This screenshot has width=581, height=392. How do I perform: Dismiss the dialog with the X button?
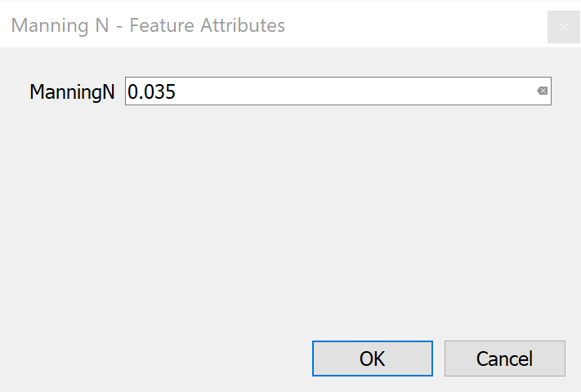click(564, 27)
